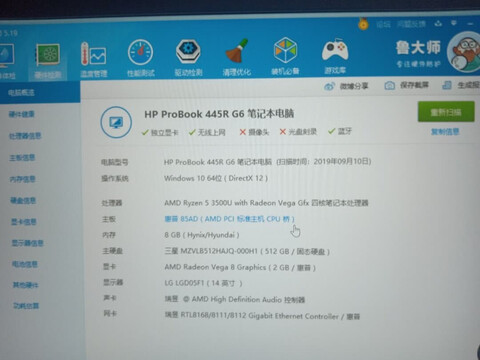Image resolution: width=480 pixels, height=360 pixels.
Task: Click the 电脑型号 row label
Action: point(115,162)
